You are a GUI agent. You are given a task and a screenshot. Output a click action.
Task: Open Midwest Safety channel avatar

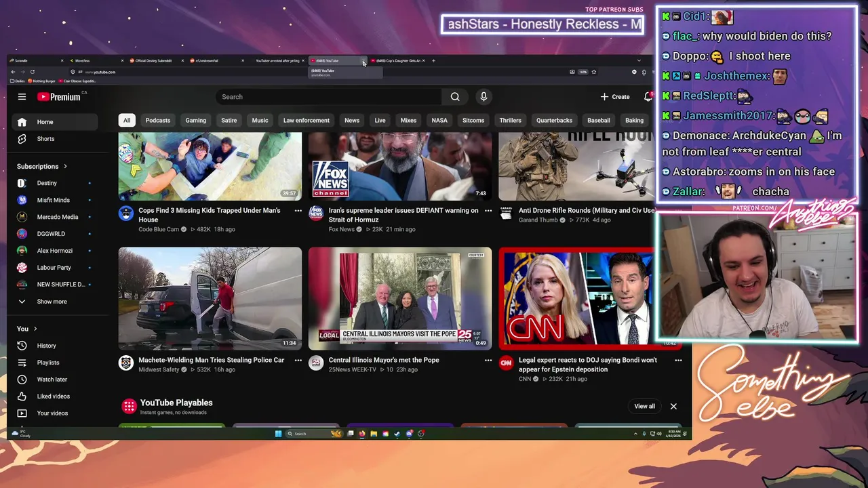[126, 363]
